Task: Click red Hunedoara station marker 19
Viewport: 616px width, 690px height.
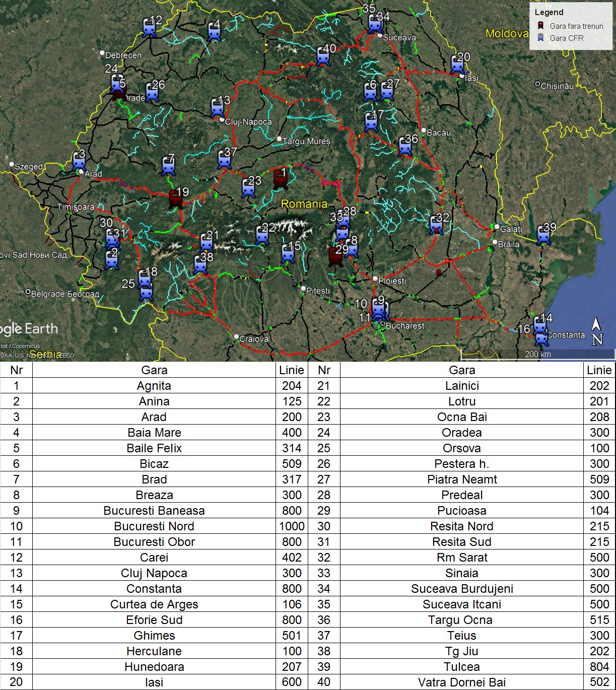Action: coord(176,198)
